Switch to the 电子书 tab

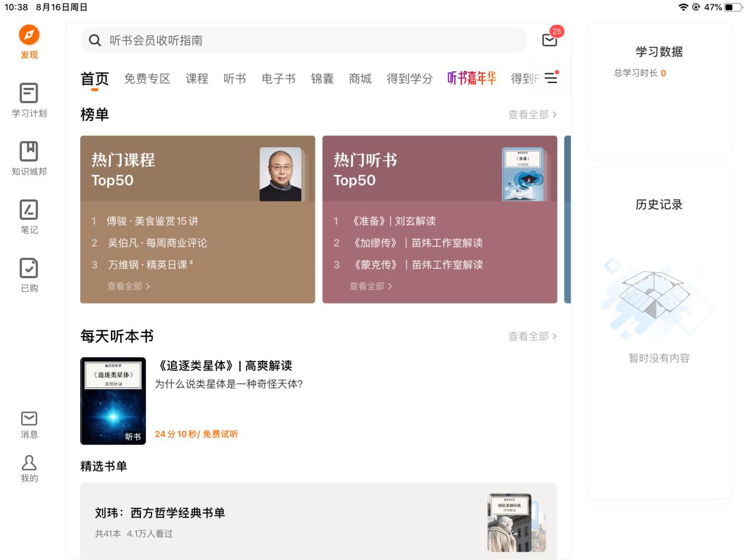pyautogui.click(x=278, y=79)
